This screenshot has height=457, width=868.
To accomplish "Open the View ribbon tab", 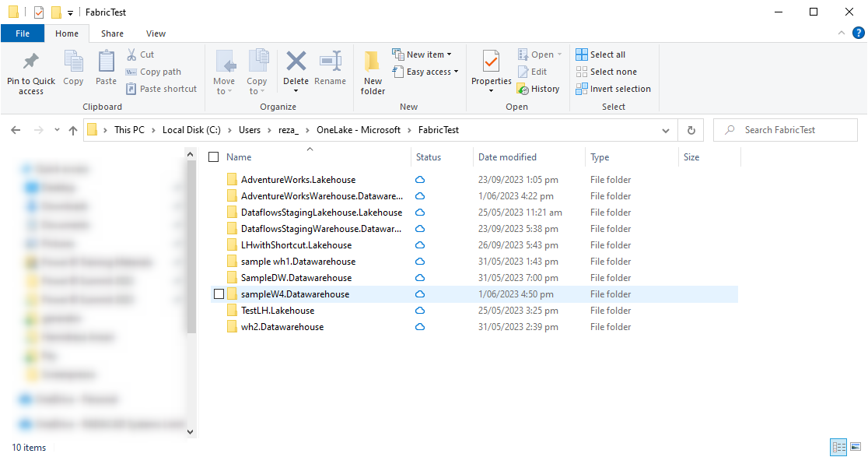I will (x=156, y=33).
